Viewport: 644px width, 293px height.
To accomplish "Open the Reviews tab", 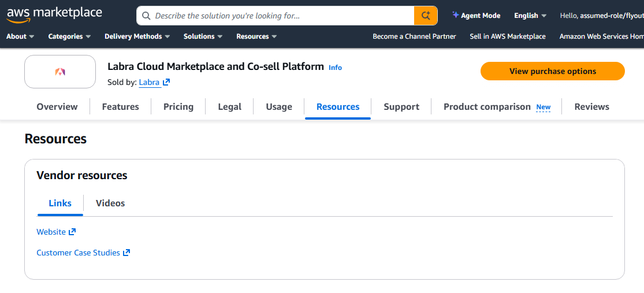I will tap(591, 106).
